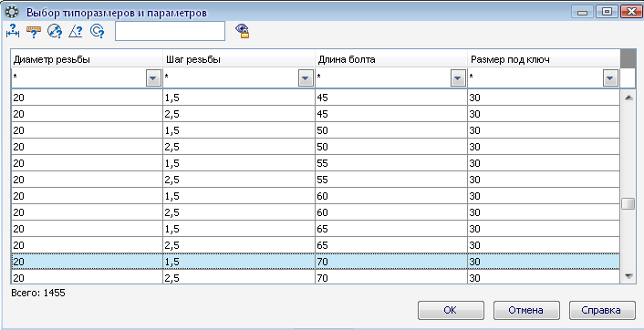Image resolution: width=644 pixels, height=330 pixels.
Task: Click length 70 in the highlighted row
Action: point(391,262)
